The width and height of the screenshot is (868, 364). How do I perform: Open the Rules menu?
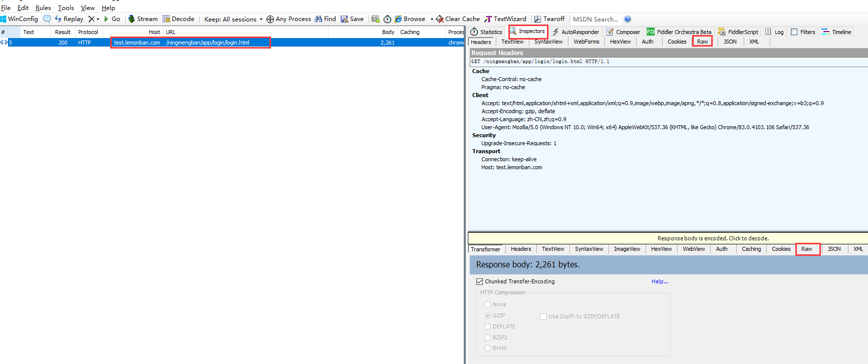point(43,8)
